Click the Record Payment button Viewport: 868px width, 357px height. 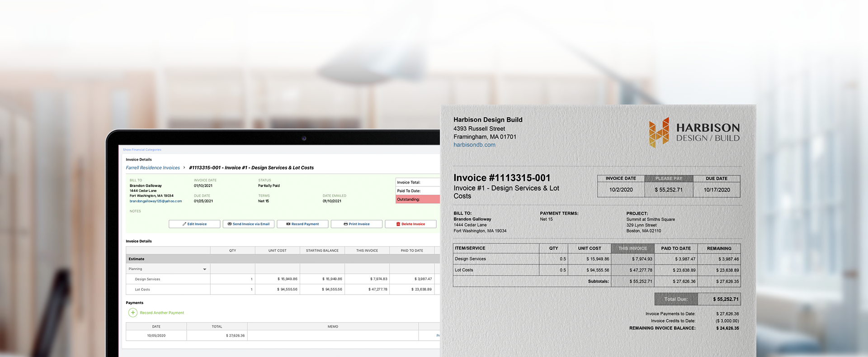(302, 224)
